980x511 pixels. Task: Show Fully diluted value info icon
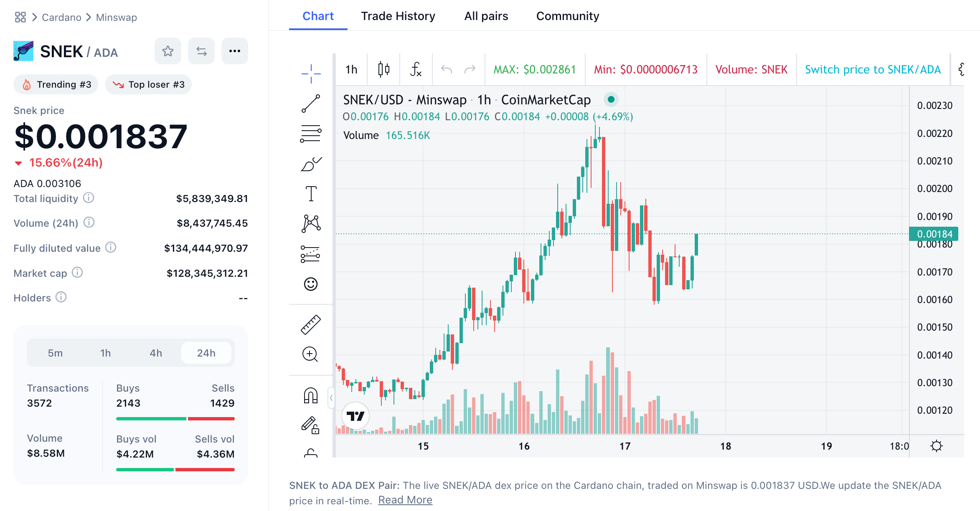click(x=111, y=248)
